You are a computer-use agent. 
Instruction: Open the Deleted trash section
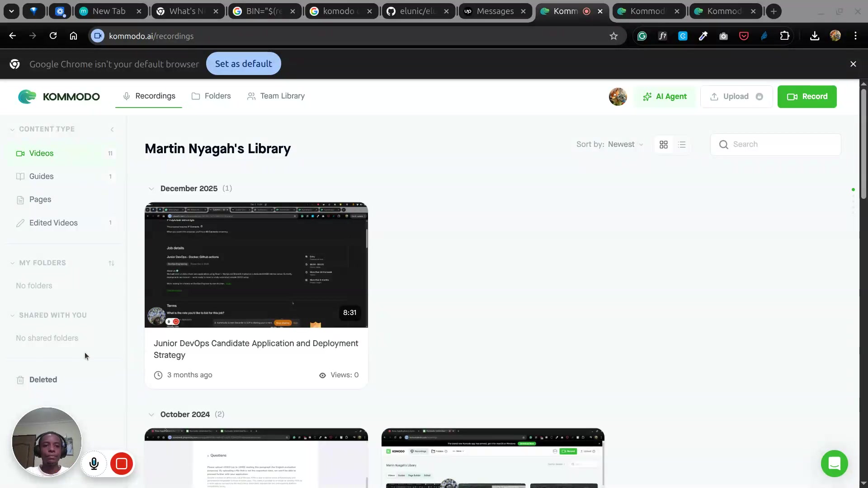(43, 380)
